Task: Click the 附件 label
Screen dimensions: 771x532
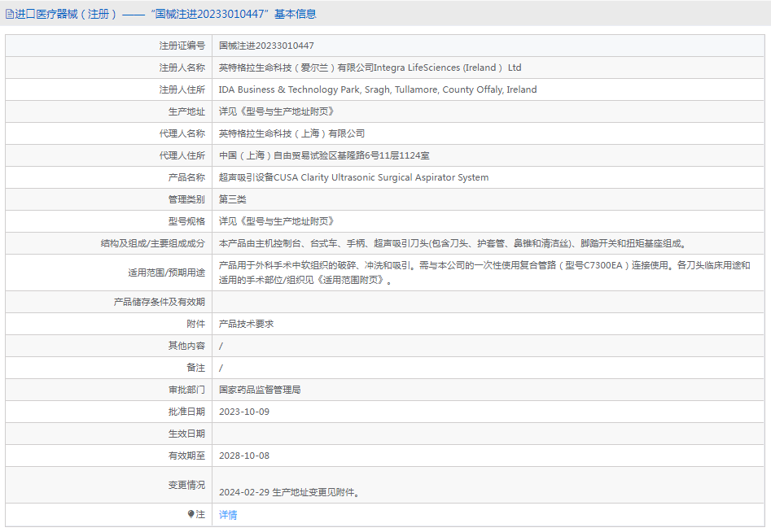Action: pyautogui.click(x=195, y=325)
